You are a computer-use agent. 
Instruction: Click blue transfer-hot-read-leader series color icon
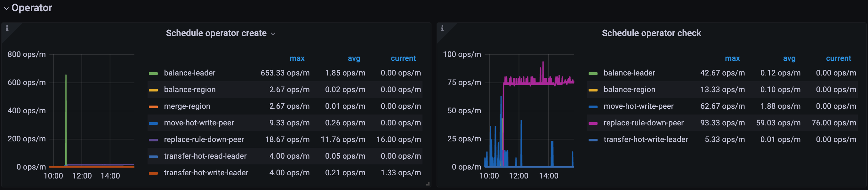pos(153,156)
